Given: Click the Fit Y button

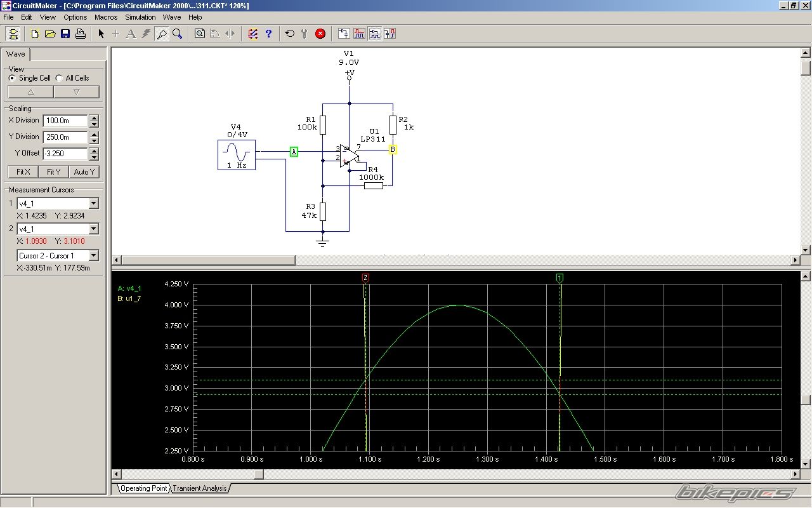Looking at the screenshot, I should tap(54, 172).
